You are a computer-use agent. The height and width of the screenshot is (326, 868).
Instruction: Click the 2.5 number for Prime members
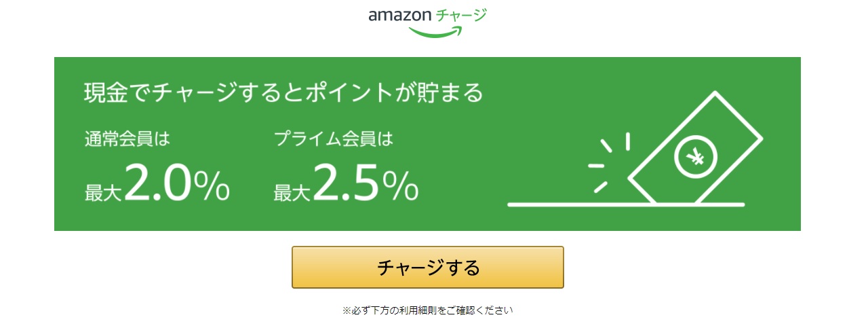click(x=344, y=183)
